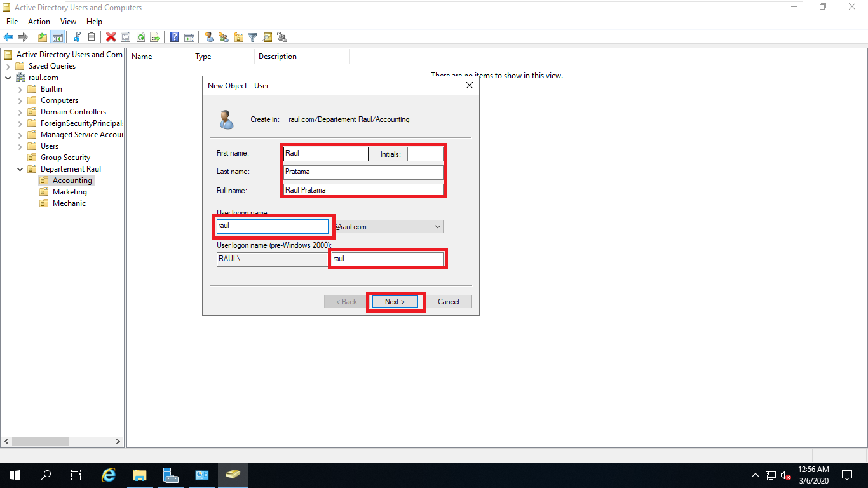Sort by the Type column header
The image size is (868, 488).
pyautogui.click(x=222, y=57)
